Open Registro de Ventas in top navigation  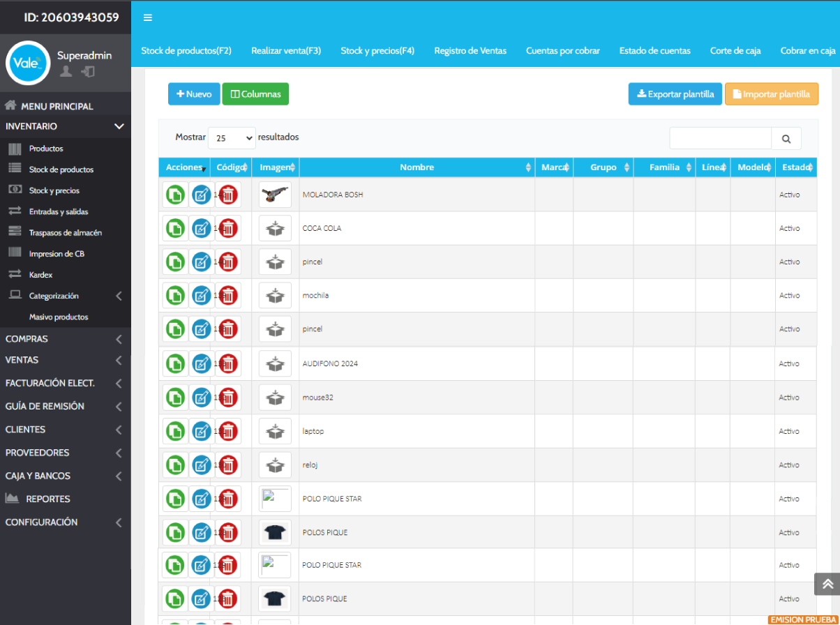(470, 51)
